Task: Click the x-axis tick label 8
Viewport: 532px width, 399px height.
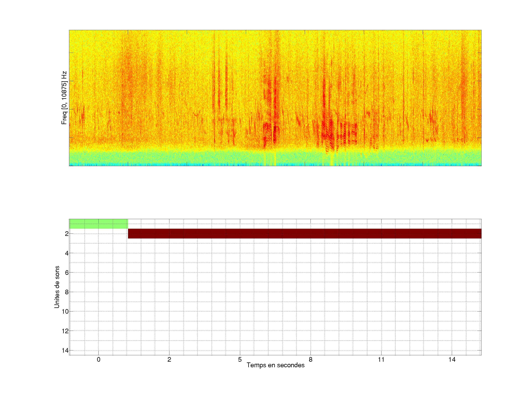Action: 311,359
